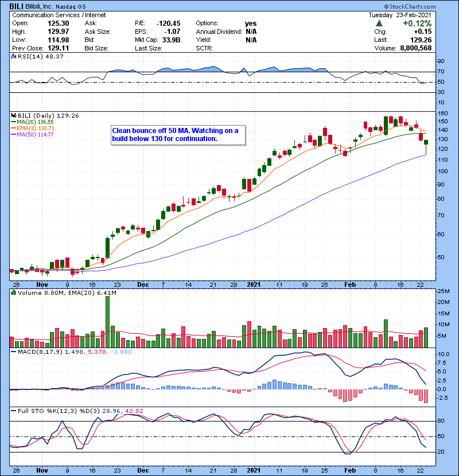Click the candlestick icon beside BILI (Daily)
Viewport: 459px width, 476px height.
click(13, 116)
